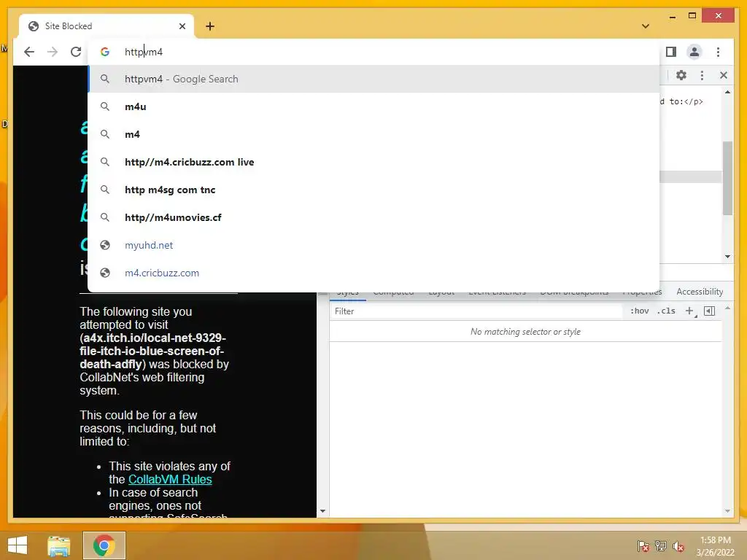Open the m4.cricbuzz.com URL suggestion
Viewport: 747px width, 560px height.
coord(374,273)
